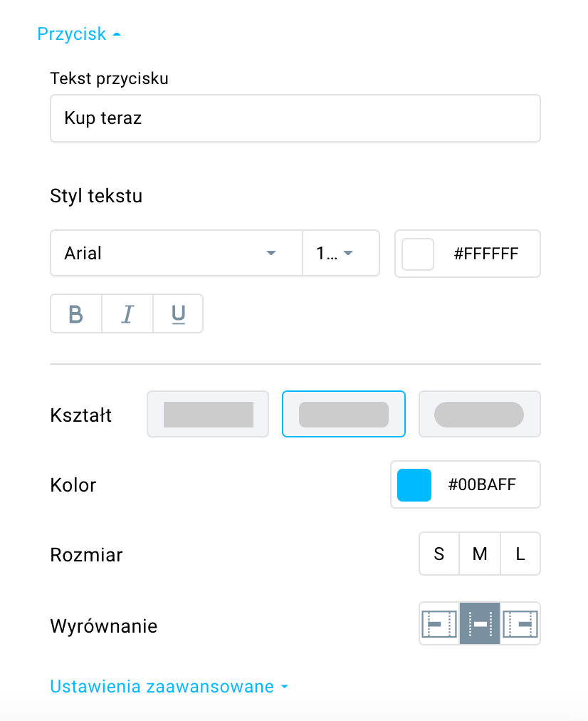Open the Arial font family dropdown
The height and width of the screenshot is (721, 588).
pos(177,253)
